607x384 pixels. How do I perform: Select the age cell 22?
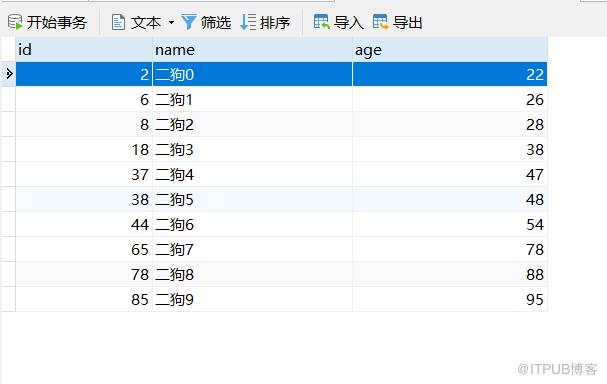tap(450, 74)
